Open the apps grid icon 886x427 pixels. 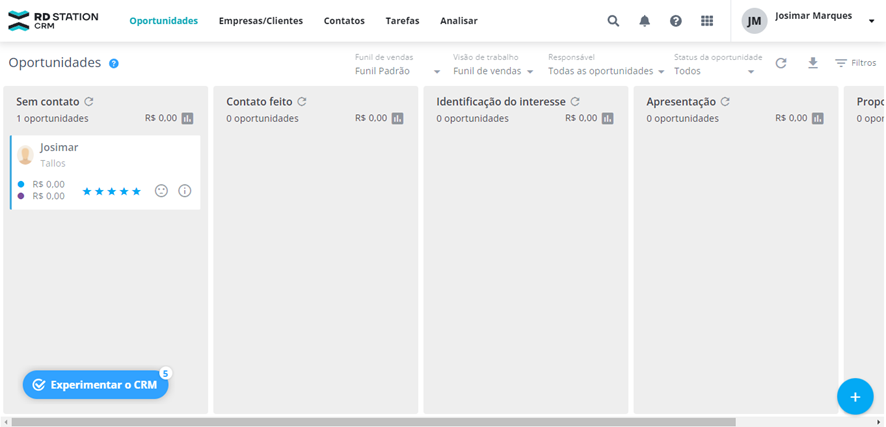pyautogui.click(x=707, y=21)
